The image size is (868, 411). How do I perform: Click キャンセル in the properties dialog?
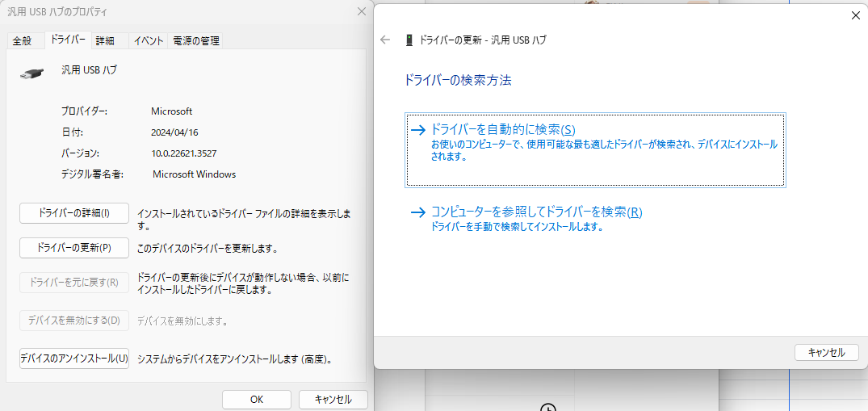point(333,400)
